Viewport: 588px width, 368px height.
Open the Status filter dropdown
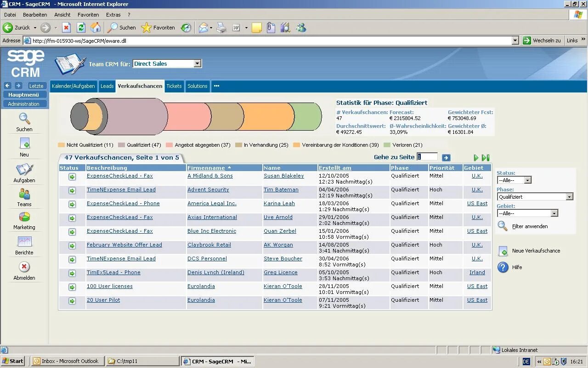point(514,180)
